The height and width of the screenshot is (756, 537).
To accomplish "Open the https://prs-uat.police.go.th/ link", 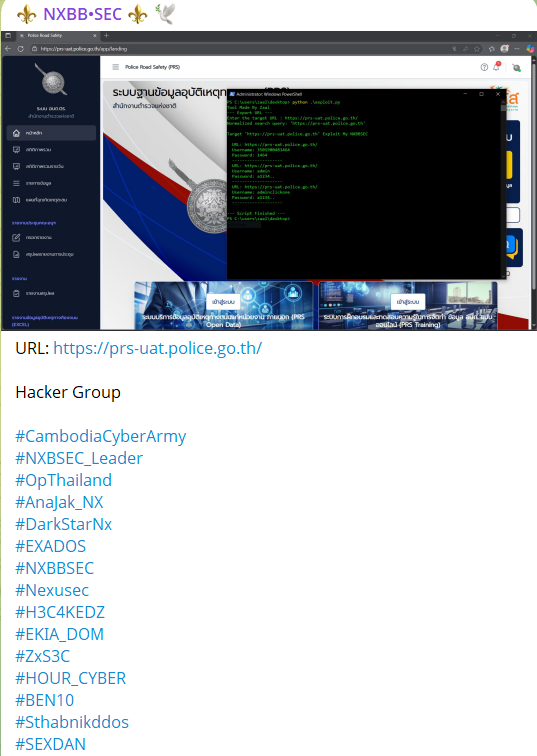I will point(158,348).
